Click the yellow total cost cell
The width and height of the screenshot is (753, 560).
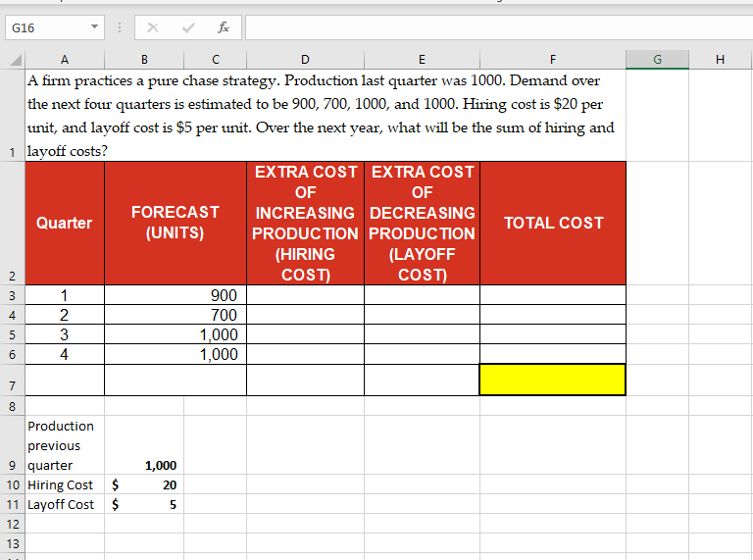coord(552,380)
